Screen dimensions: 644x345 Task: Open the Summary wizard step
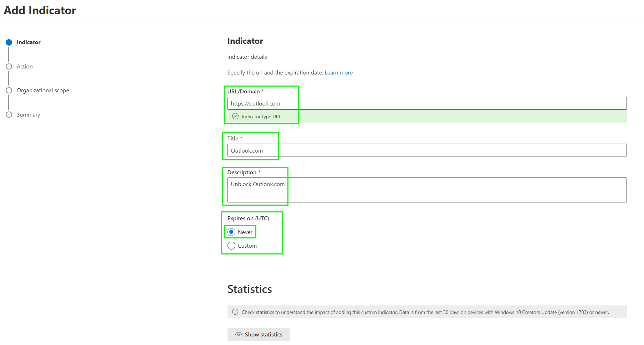[x=29, y=115]
